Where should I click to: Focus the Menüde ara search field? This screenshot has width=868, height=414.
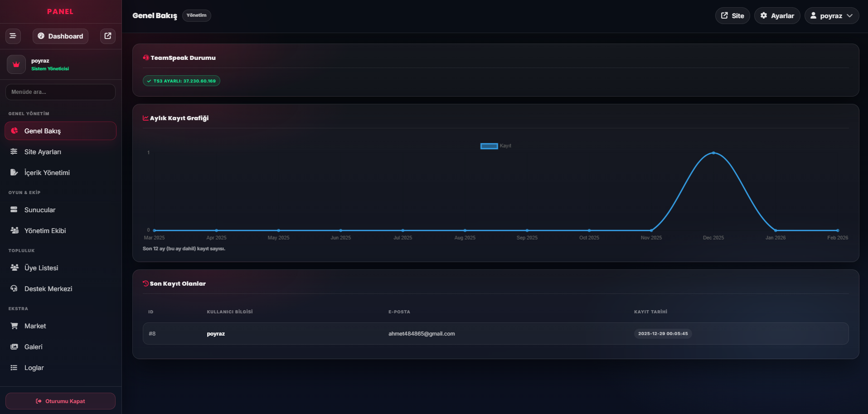(60, 92)
